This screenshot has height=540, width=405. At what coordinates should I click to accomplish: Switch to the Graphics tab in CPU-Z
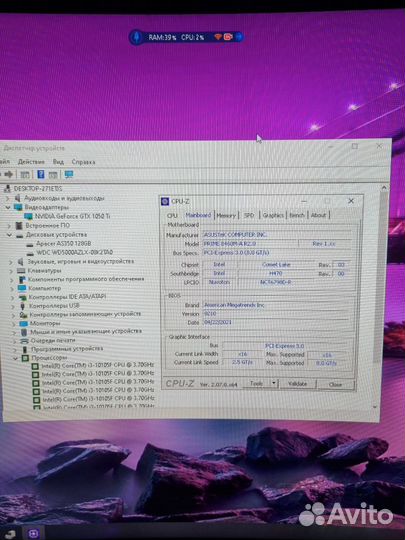coord(273,215)
